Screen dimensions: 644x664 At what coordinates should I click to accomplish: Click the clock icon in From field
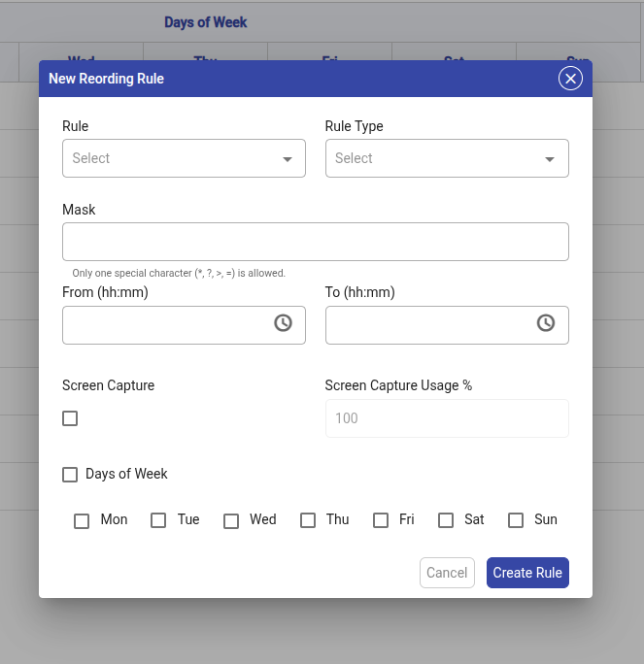tap(283, 323)
